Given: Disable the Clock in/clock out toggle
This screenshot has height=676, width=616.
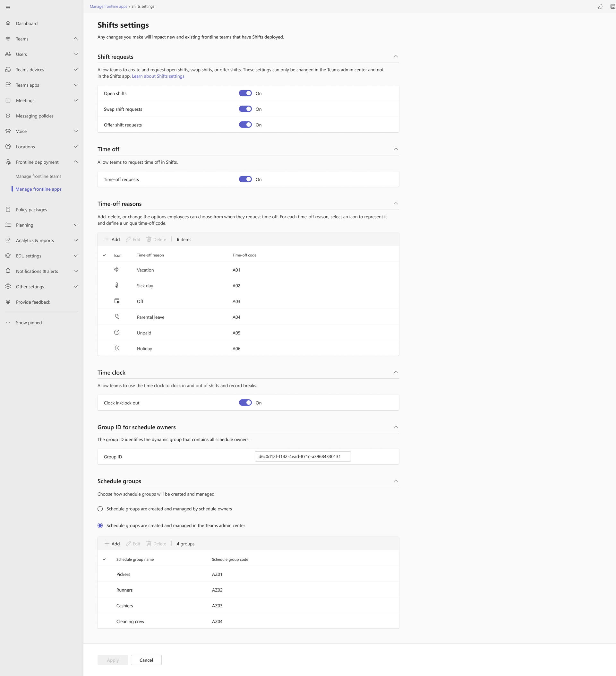Looking at the screenshot, I should 245,403.
